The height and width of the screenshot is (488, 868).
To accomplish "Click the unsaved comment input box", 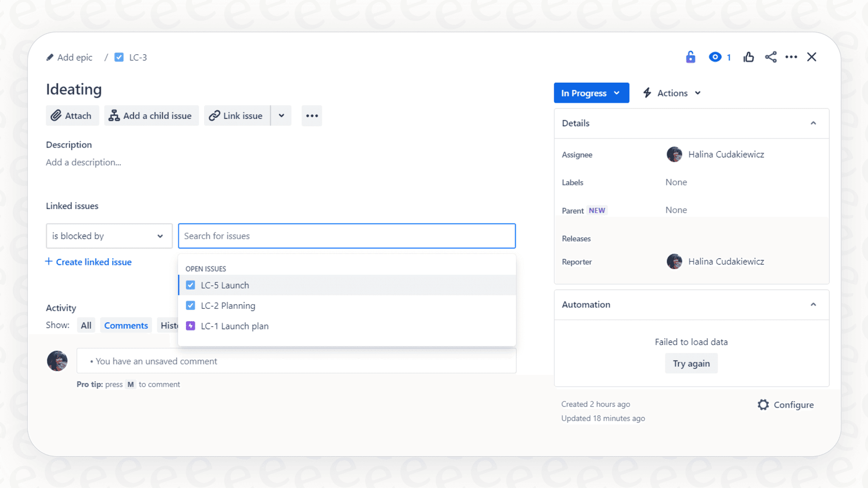I will (x=296, y=361).
